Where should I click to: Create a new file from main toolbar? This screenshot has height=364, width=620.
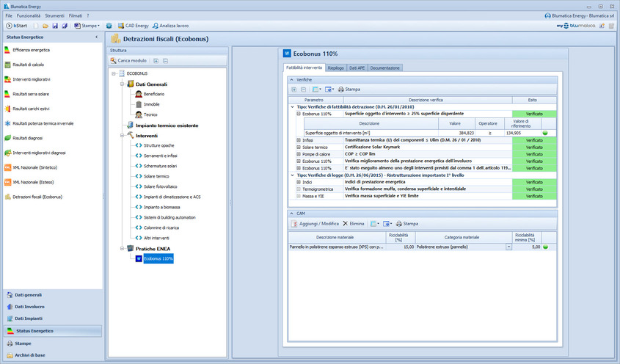(x=36, y=26)
